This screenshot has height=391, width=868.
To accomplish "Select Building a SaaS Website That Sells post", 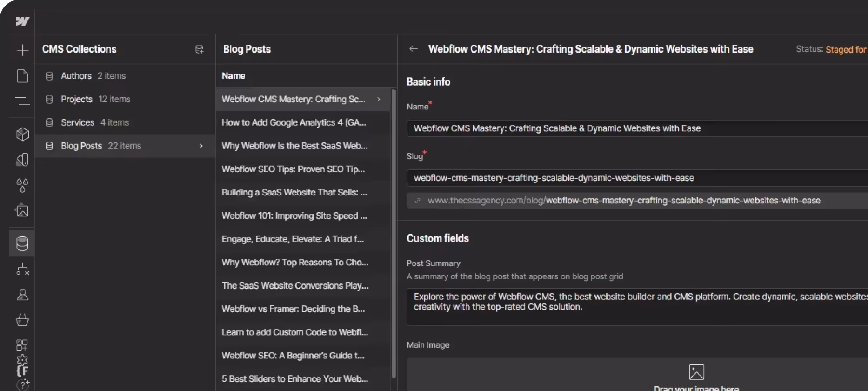I will pyautogui.click(x=303, y=192).
